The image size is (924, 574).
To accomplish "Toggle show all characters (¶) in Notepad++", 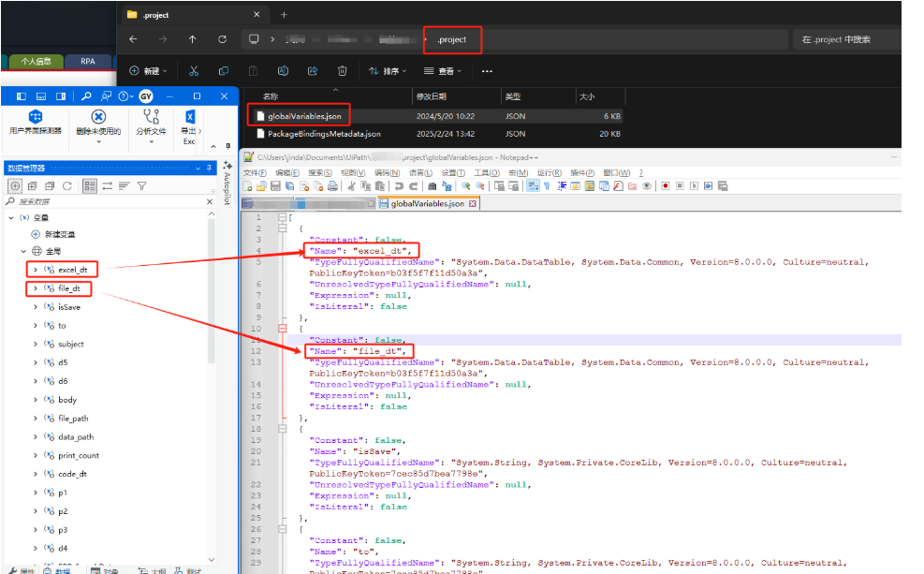I will click(547, 186).
